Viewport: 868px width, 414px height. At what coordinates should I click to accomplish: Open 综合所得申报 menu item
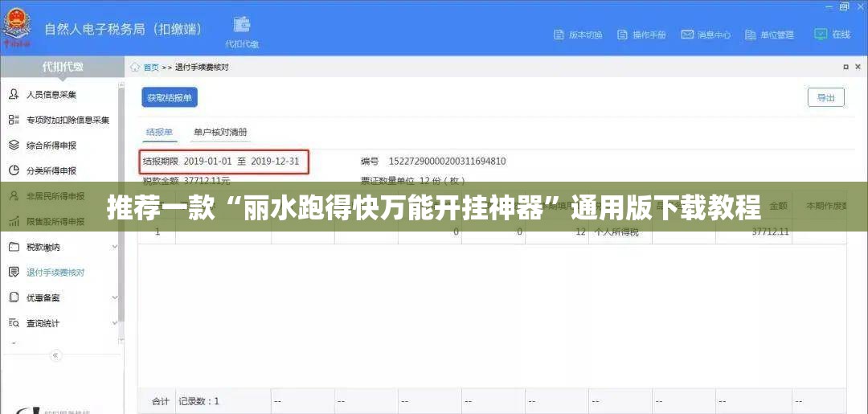(x=51, y=146)
